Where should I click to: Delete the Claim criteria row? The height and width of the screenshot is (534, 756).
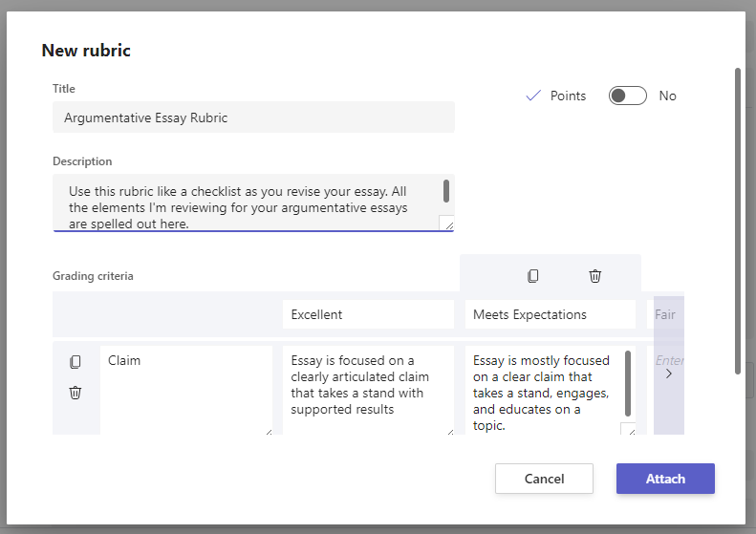(x=76, y=393)
